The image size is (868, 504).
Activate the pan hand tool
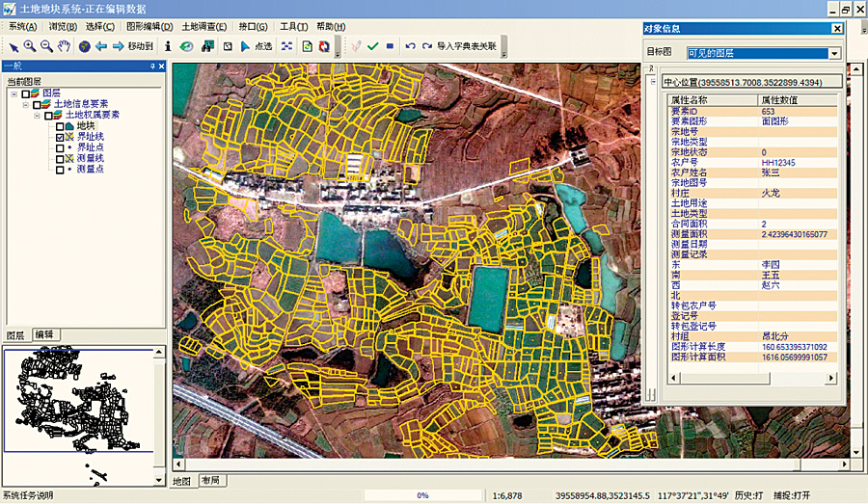click(64, 45)
